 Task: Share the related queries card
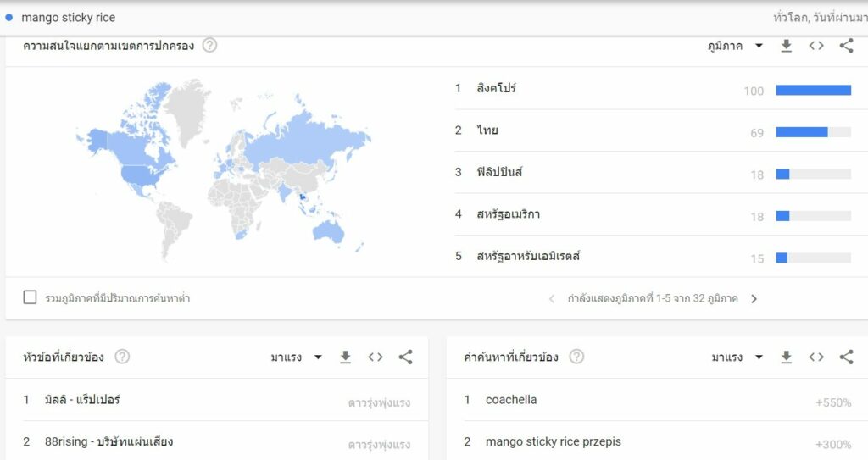click(x=846, y=357)
